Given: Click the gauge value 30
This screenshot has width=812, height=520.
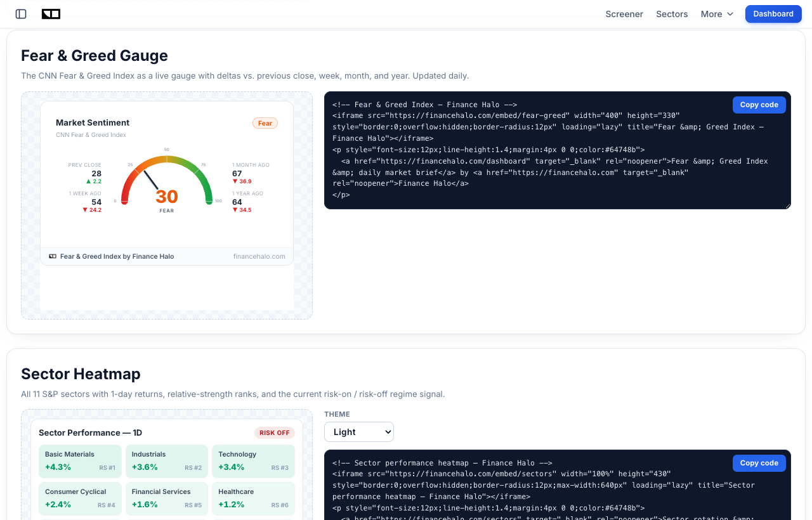Looking at the screenshot, I should (167, 197).
